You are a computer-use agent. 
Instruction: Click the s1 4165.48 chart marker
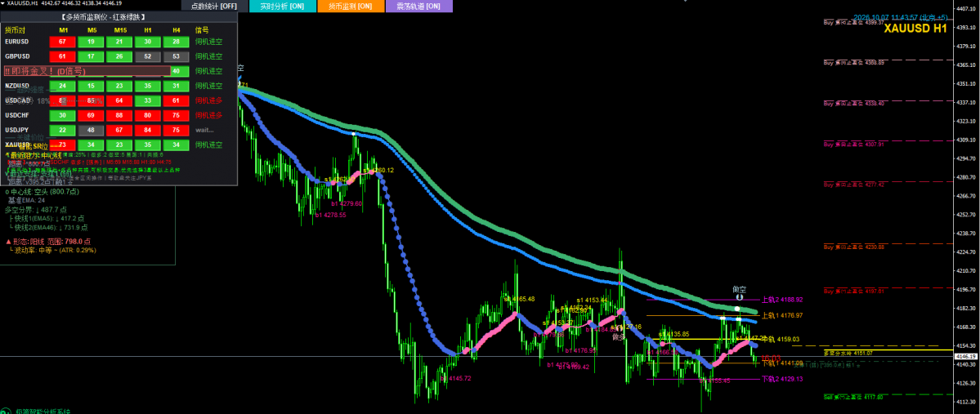pyautogui.click(x=519, y=299)
